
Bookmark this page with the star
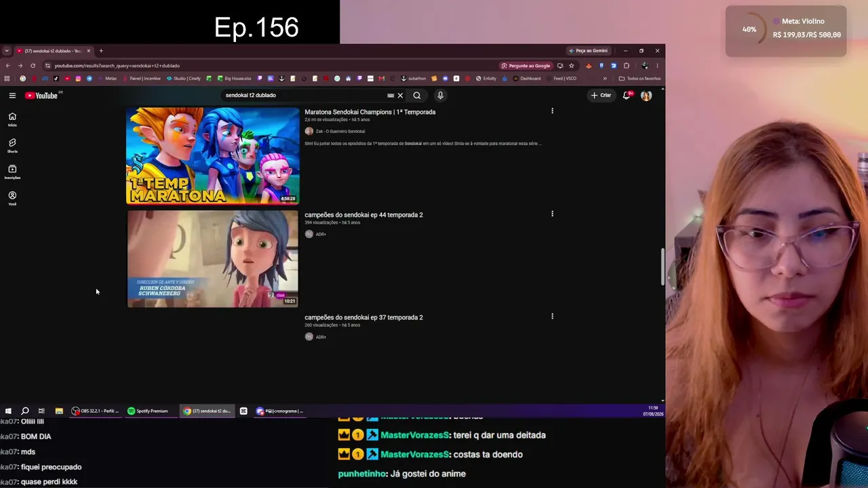click(x=572, y=66)
